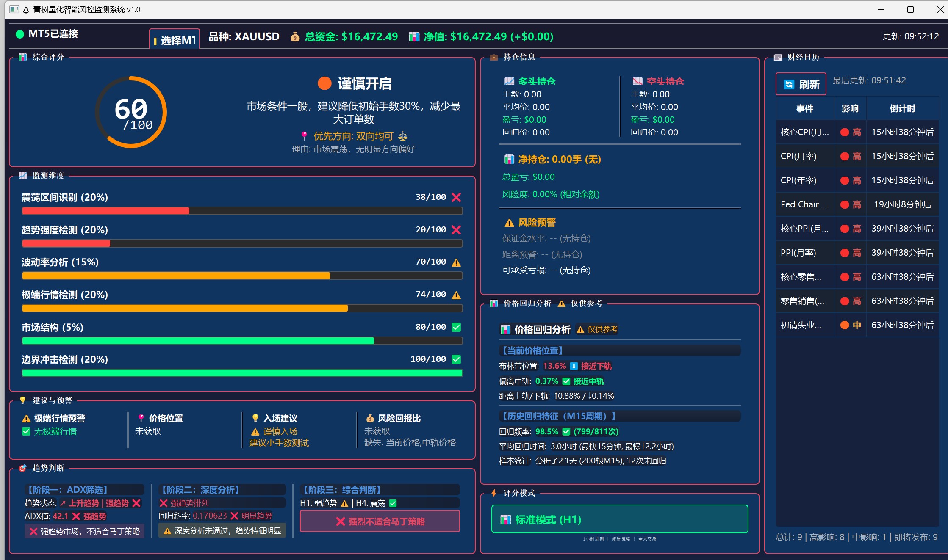This screenshot has height=560, width=948.
Task: Select the 核心CPI(月... event row
Action: (857, 132)
